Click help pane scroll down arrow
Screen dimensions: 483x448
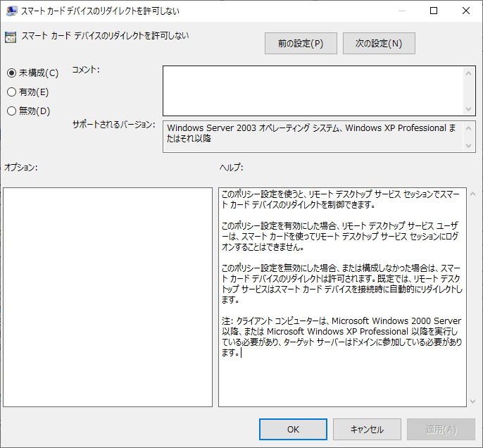[473, 402]
